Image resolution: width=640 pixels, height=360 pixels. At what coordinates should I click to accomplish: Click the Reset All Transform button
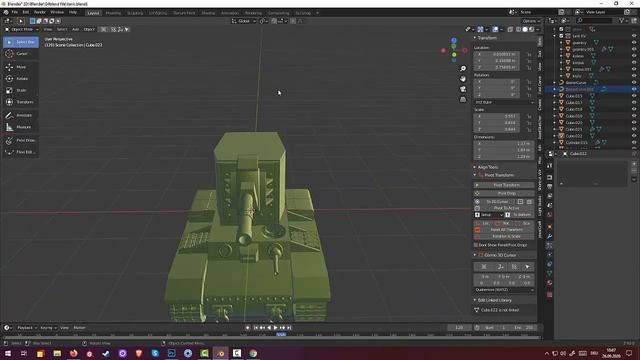504,230
